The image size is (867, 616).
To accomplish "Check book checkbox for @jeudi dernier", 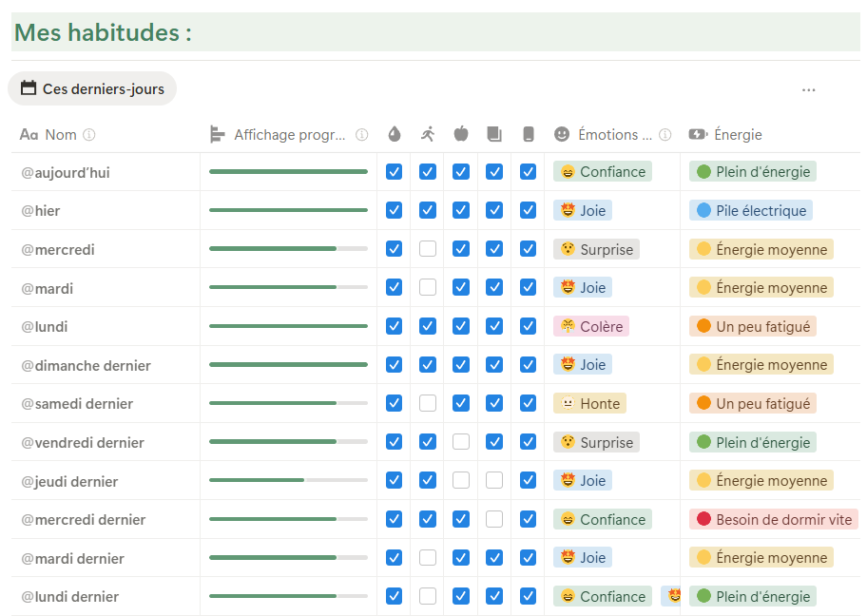I will pyautogui.click(x=494, y=480).
